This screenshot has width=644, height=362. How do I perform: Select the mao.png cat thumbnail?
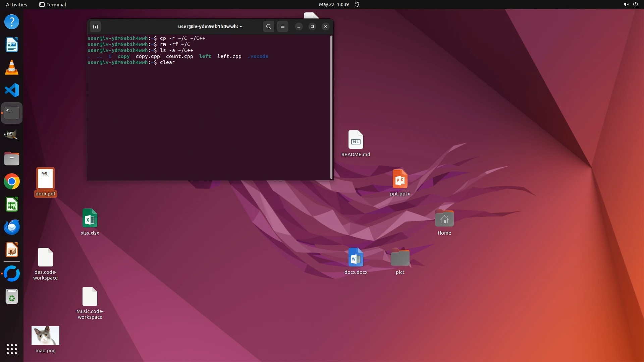[45, 336]
